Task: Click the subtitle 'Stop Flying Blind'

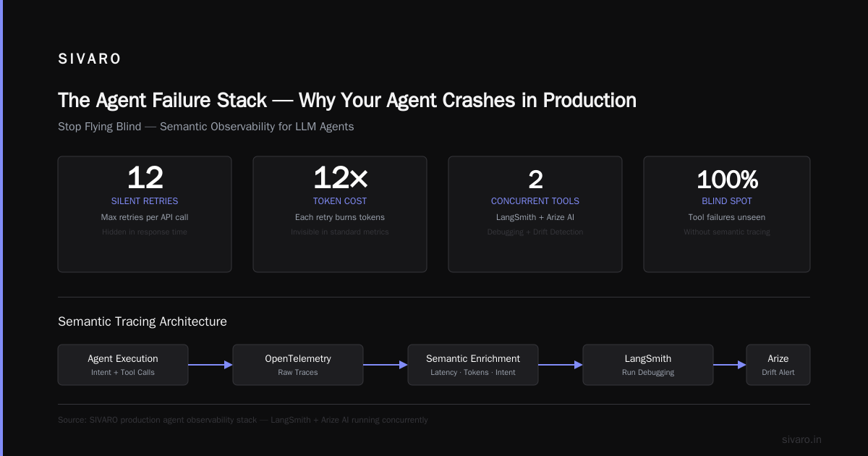Action: click(100, 126)
